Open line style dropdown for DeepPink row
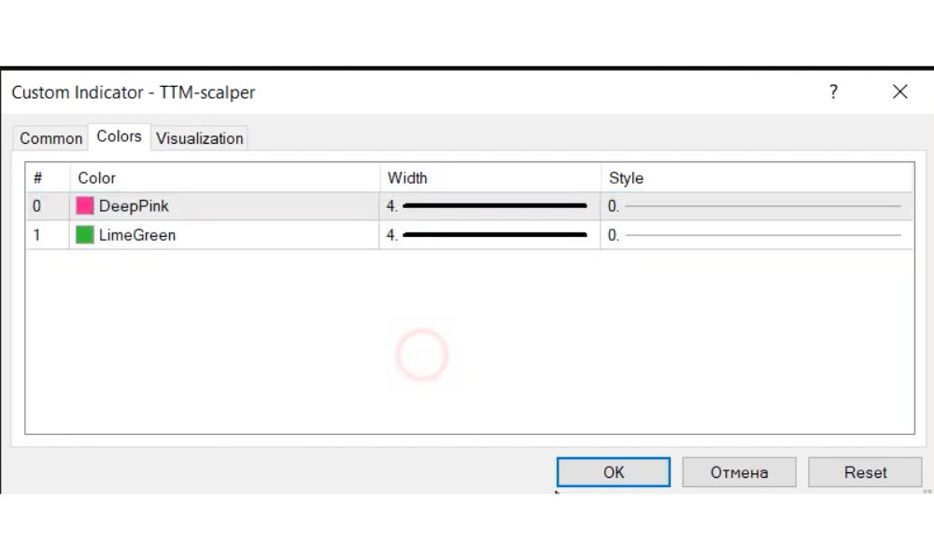 click(757, 206)
